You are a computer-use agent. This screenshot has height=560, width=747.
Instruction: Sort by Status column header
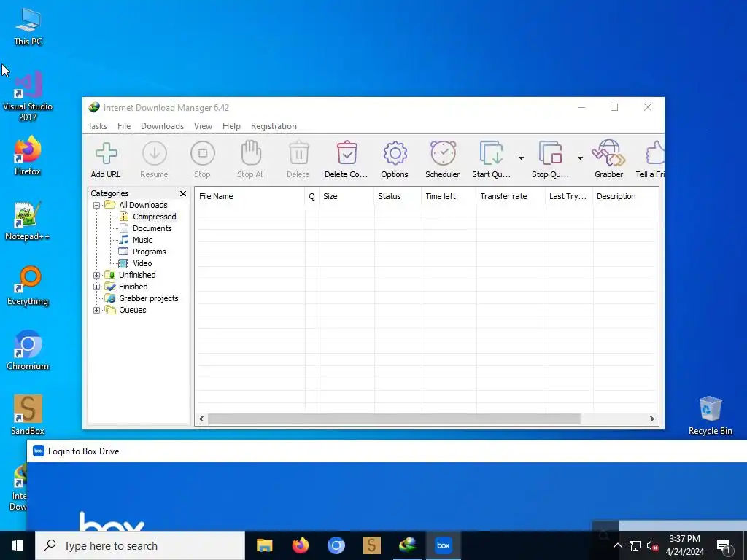(x=398, y=196)
